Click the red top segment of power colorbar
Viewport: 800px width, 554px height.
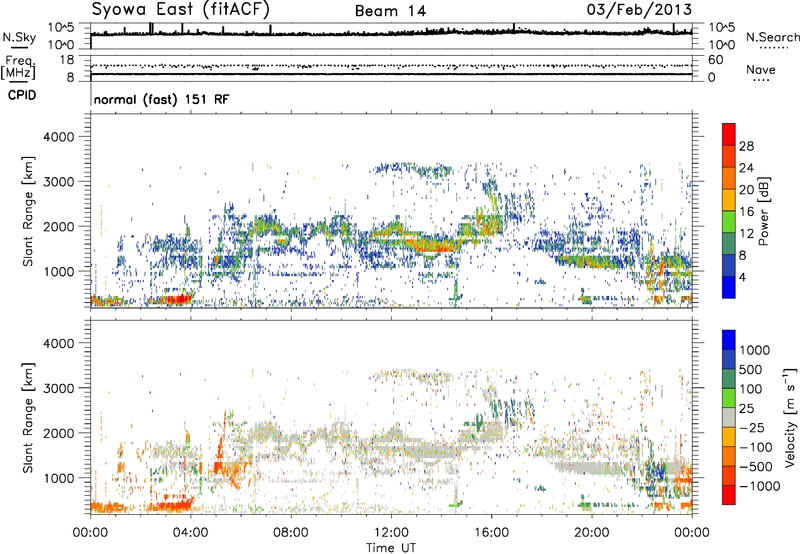[729, 134]
